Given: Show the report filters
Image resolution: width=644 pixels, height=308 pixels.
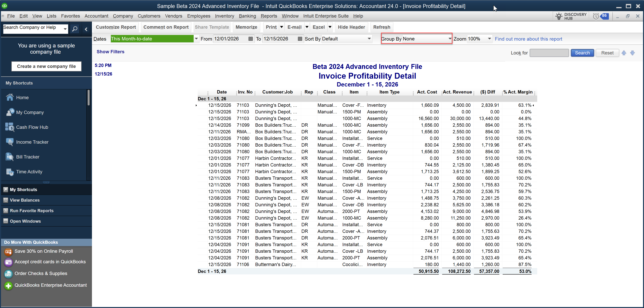Looking at the screenshot, I should [110, 52].
